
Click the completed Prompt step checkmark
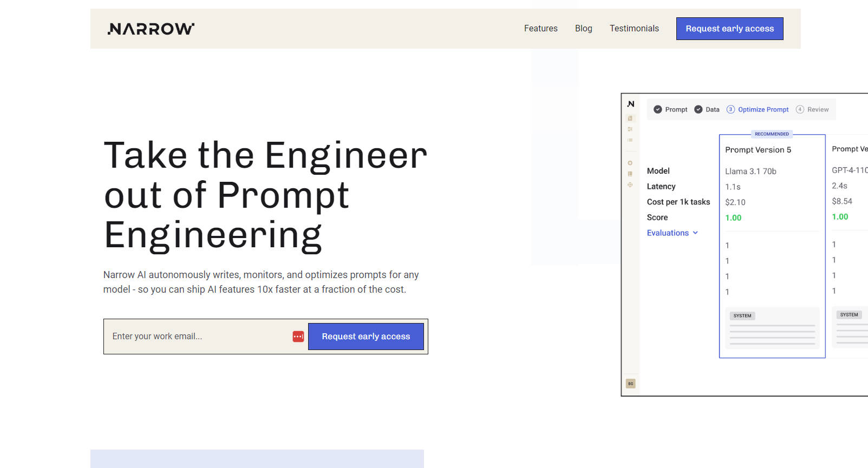(x=658, y=109)
